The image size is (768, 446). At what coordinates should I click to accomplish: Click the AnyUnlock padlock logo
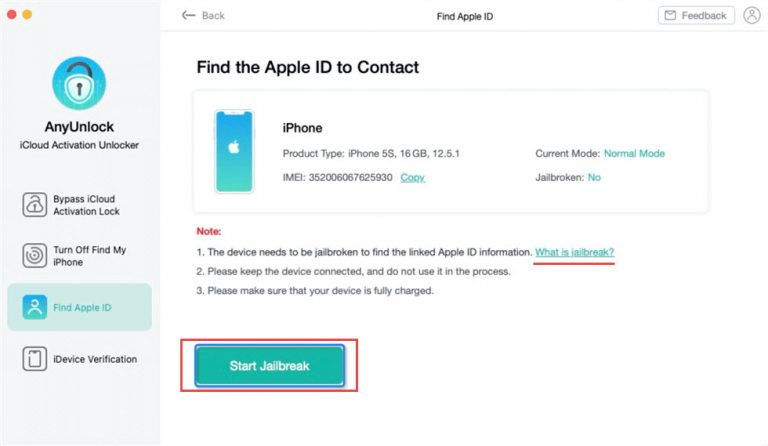[79, 83]
